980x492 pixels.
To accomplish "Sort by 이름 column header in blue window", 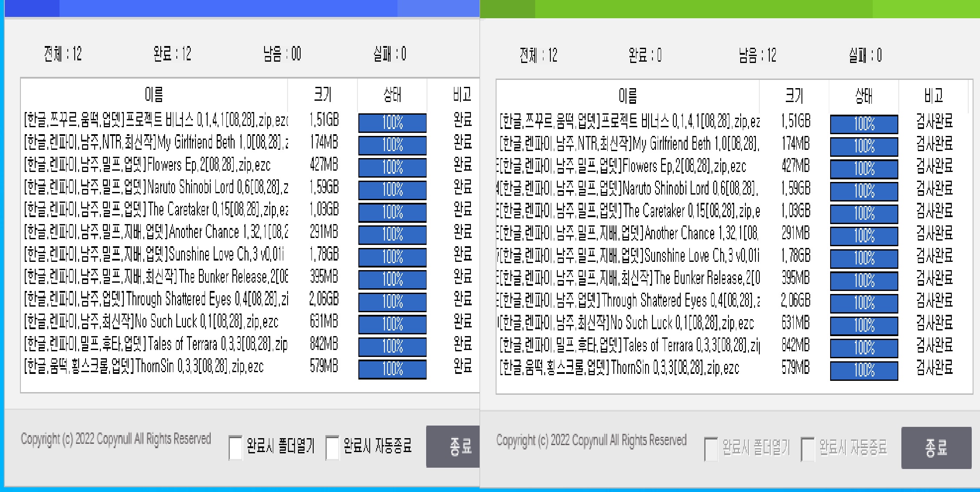I will [154, 94].
